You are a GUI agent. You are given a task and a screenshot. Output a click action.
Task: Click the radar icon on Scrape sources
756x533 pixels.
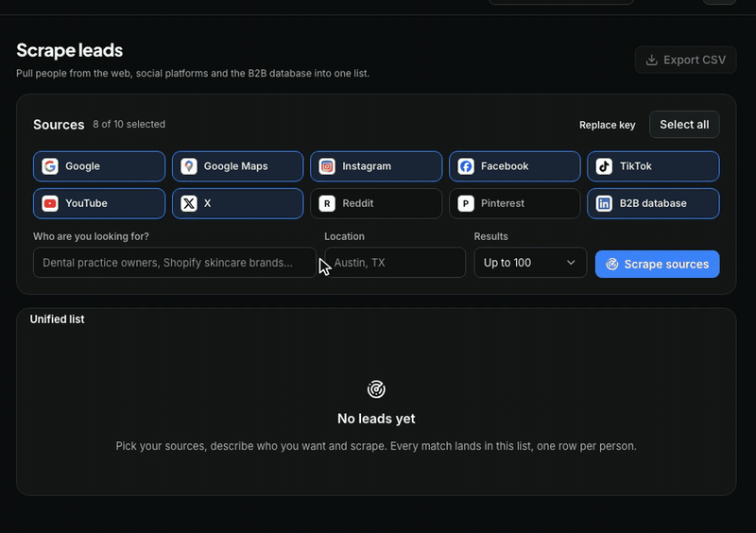tap(611, 265)
